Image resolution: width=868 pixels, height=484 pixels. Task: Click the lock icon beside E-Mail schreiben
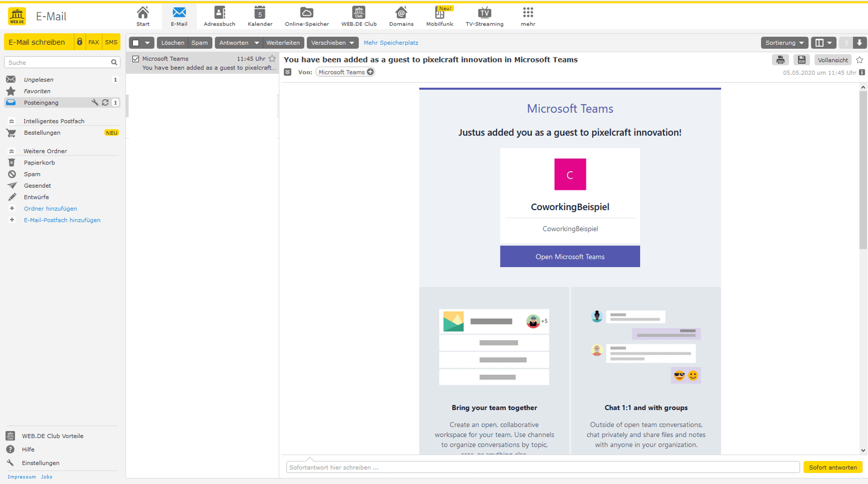(x=80, y=42)
